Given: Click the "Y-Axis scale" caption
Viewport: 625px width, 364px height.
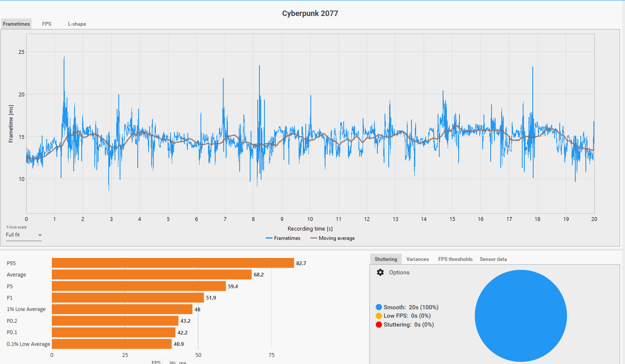Looking at the screenshot, I should tap(16, 227).
